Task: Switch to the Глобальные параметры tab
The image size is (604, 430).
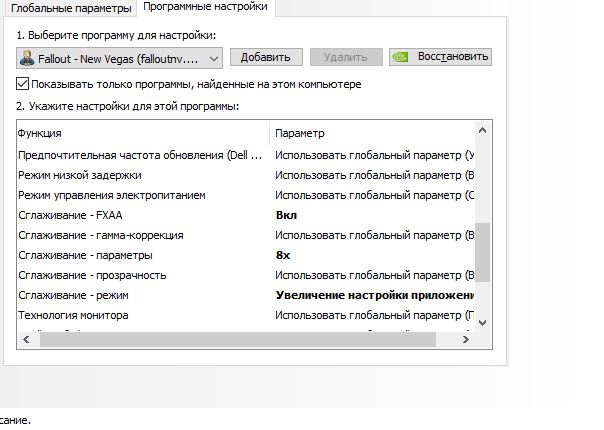Action: click(71, 8)
